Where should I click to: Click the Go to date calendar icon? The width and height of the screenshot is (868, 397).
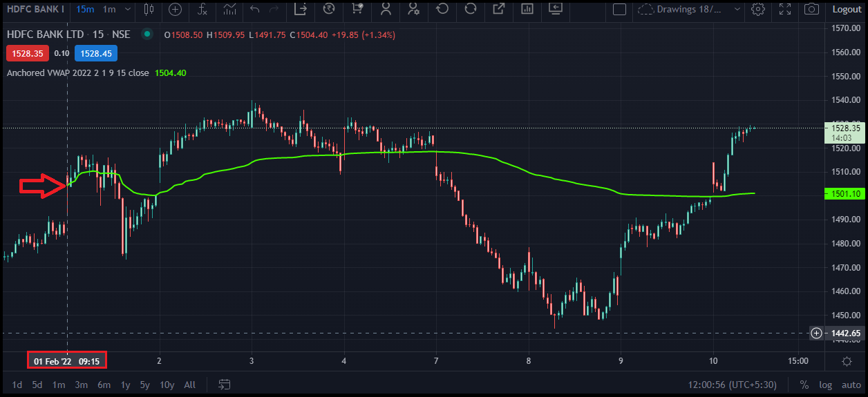click(225, 384)
